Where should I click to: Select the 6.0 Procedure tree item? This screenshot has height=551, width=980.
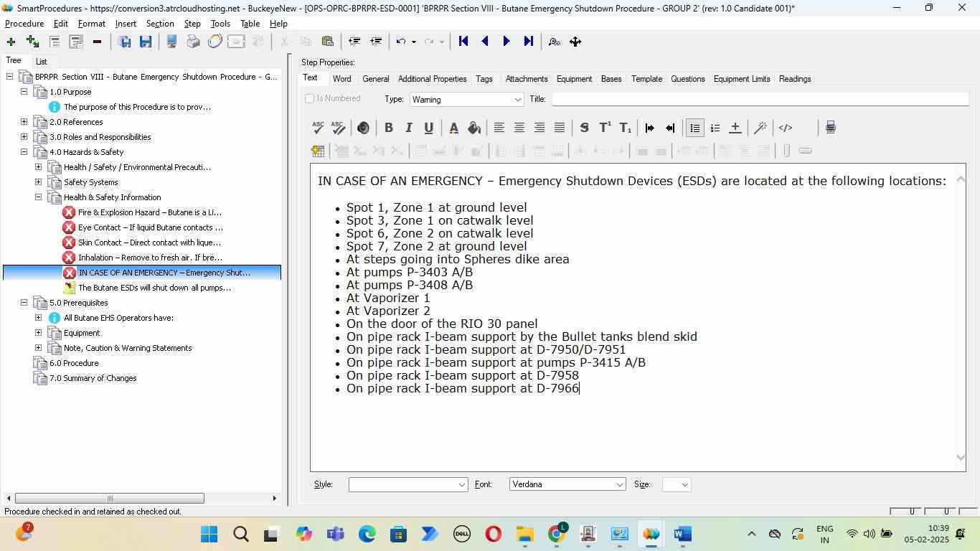point(74,363)
